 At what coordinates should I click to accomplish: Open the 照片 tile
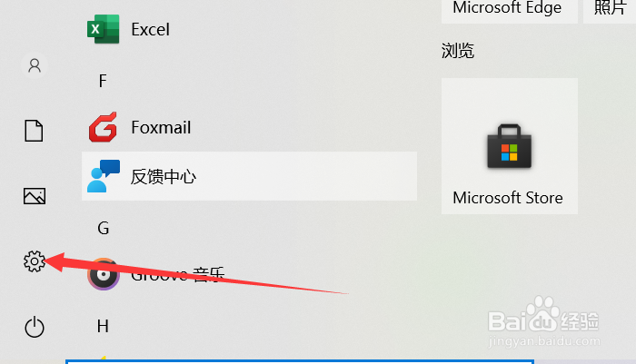610,11
